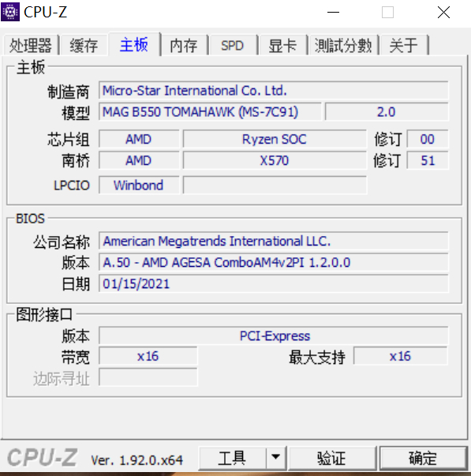471x476 pixels.
Task: Click the 工具 tools button
Action: click(x=233, y=458)
